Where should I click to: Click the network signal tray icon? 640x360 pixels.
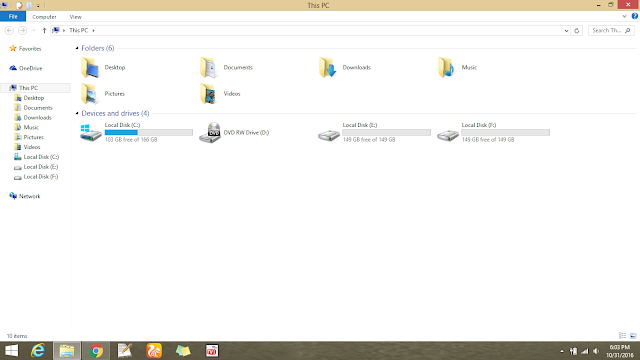pyautogui.click(x=585, y=351)
